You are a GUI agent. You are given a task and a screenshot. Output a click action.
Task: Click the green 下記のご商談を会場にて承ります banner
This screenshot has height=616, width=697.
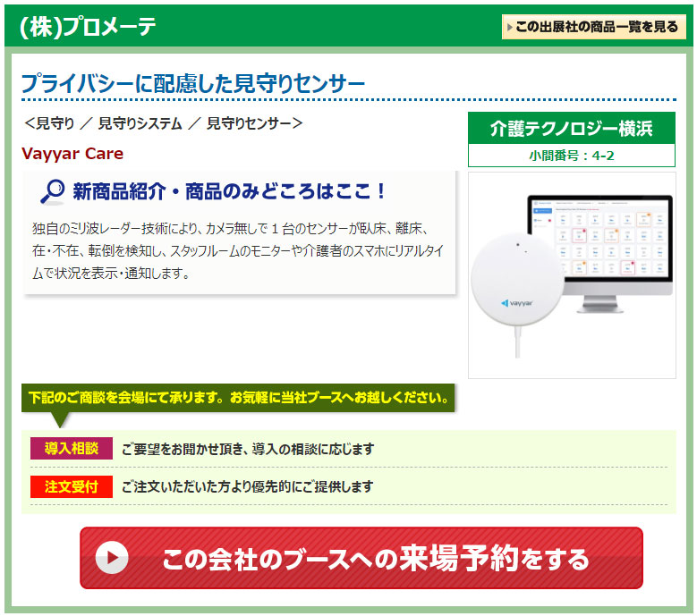(x=238, y=397)
